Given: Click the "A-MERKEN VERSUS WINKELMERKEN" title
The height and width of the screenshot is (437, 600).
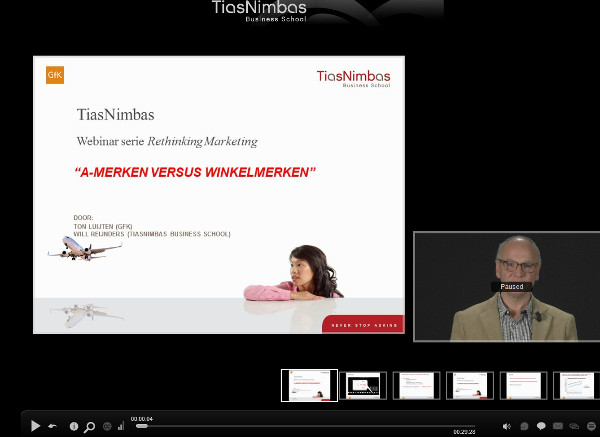Looking at the screenshot, I should tap(195, 172).
